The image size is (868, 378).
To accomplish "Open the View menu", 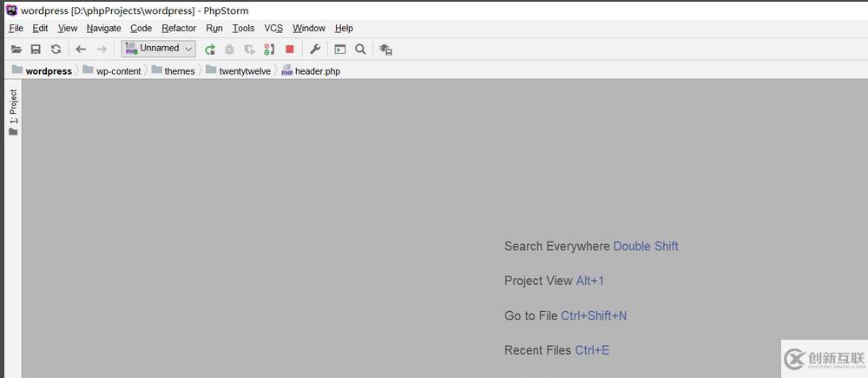I will (68, 29).
